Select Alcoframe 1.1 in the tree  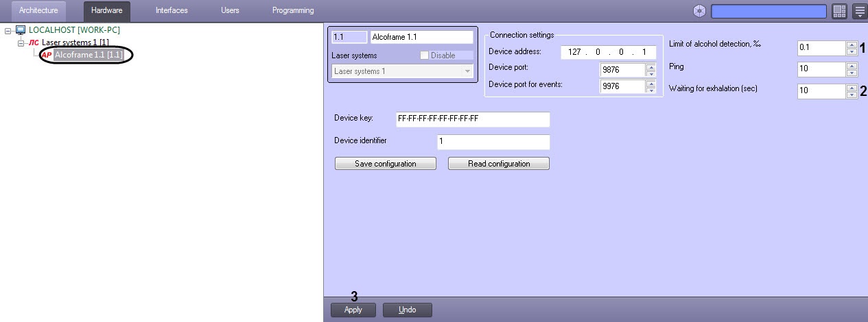[x=89, y=55]
